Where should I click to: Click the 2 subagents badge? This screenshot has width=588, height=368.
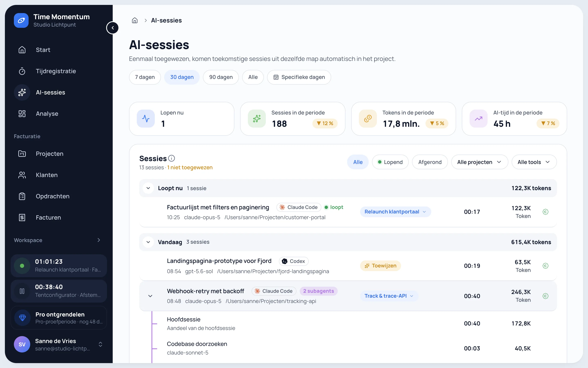pos(318,291)
